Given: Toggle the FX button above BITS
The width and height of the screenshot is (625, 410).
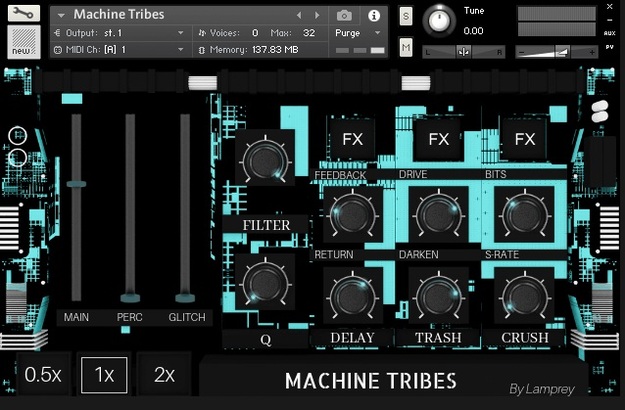Looking at the screenshot, I should 525,139.
